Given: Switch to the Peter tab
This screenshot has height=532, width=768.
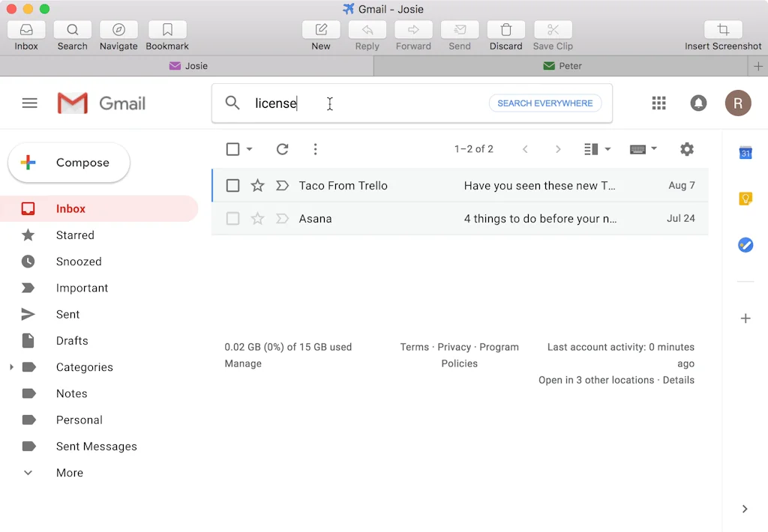Looking at the screenshot, I should tap(562, 66).
